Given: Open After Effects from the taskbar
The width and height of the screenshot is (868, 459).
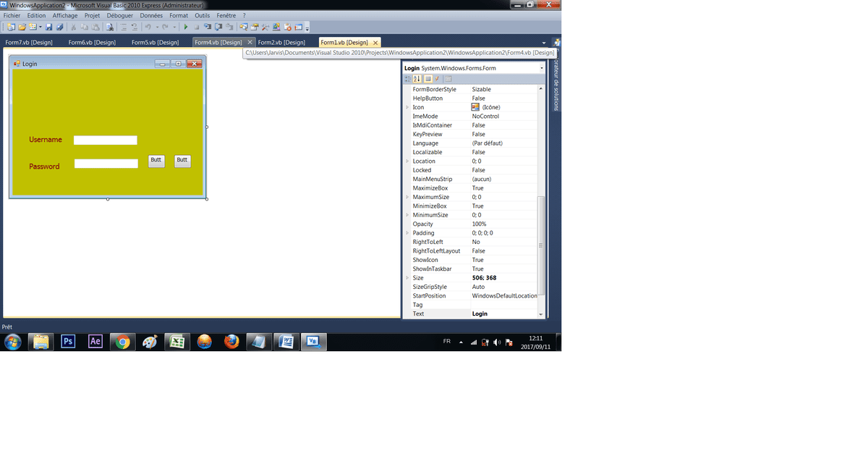Looking at the screenshot, I should click(x=95, y=342).
